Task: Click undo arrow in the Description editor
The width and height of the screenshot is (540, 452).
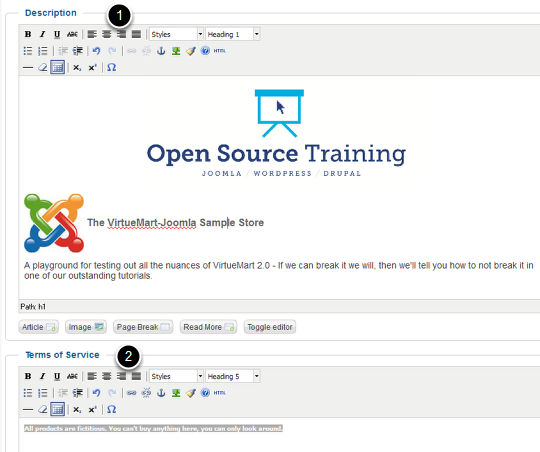Action: (x=96, y=51)
